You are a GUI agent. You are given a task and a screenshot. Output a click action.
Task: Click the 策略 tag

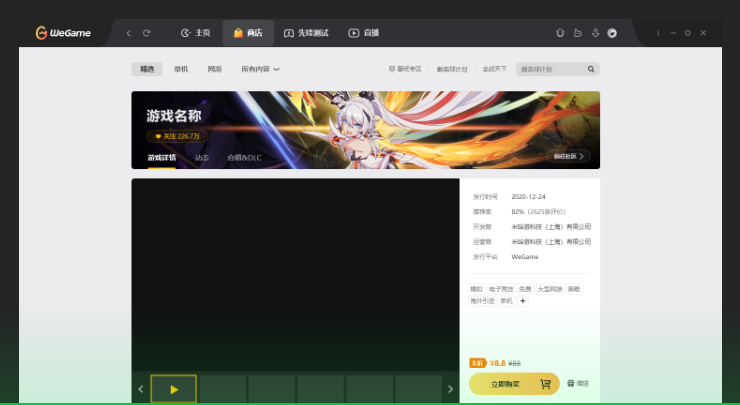click(x=574, y=289)
